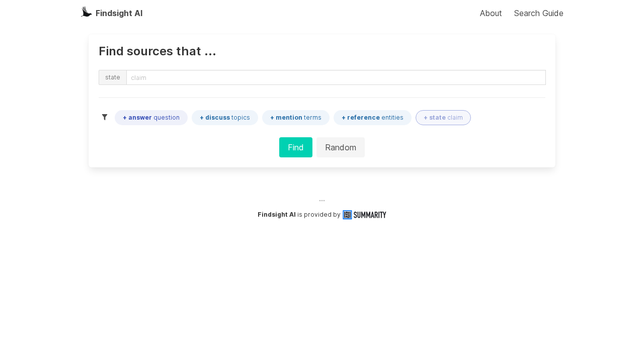
Task: Open the Search Guide
Action: pyautogui.click(x=538, y=13)
